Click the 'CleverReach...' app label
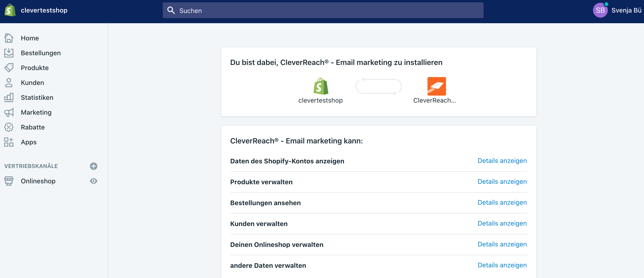644x278 pixels. 434,100
